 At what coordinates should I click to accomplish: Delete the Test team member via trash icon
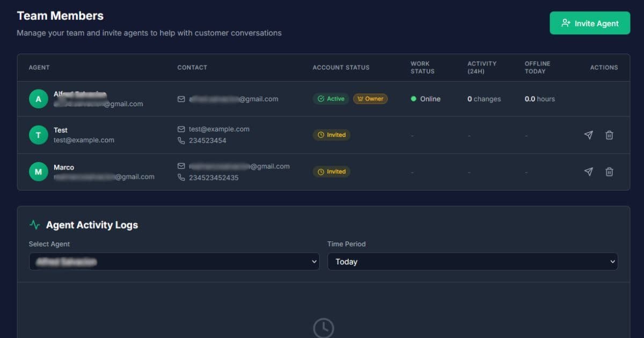tap(609, 135)
